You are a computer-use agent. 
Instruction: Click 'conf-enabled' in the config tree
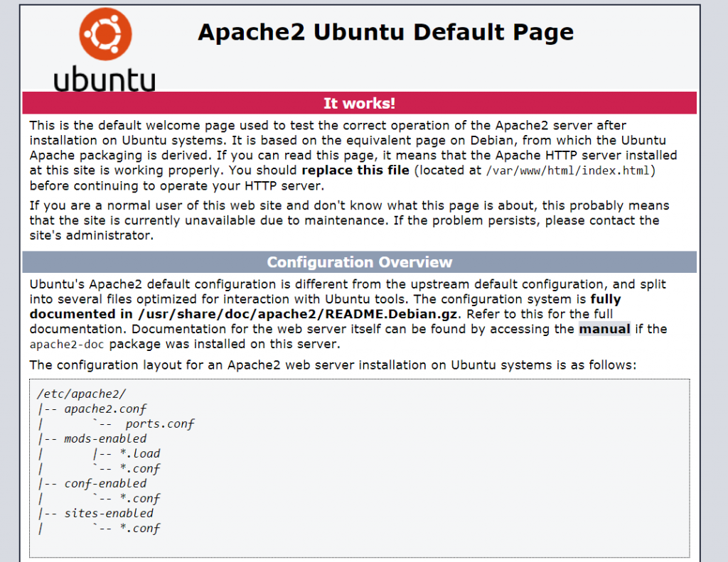pyautogui.click(x=105, y=484)
